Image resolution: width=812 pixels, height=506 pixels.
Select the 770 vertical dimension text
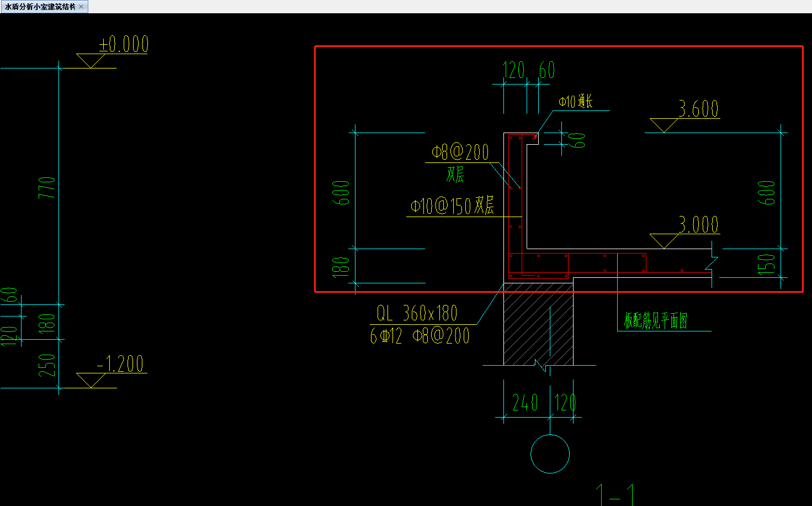pyautogui.click(x=47, y=188)
